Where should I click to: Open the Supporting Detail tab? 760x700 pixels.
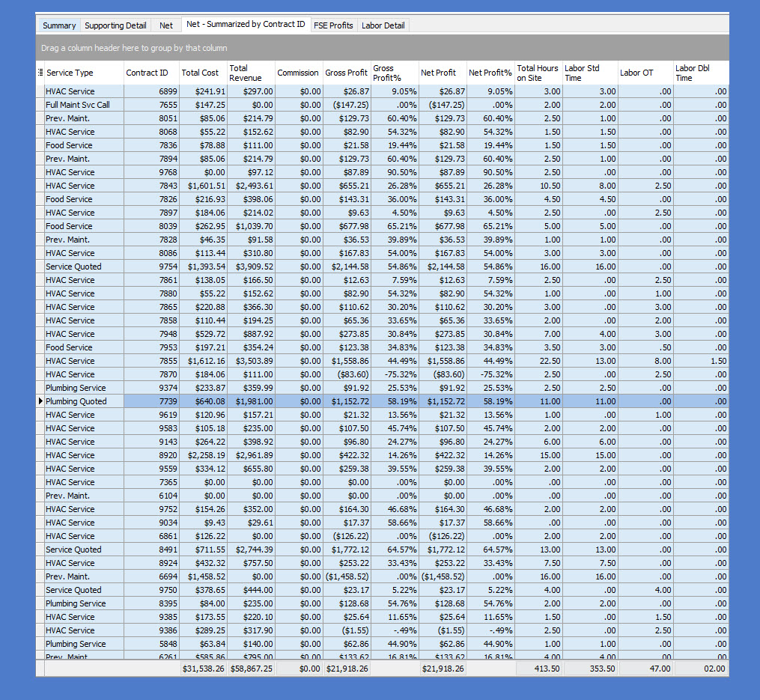115,25
